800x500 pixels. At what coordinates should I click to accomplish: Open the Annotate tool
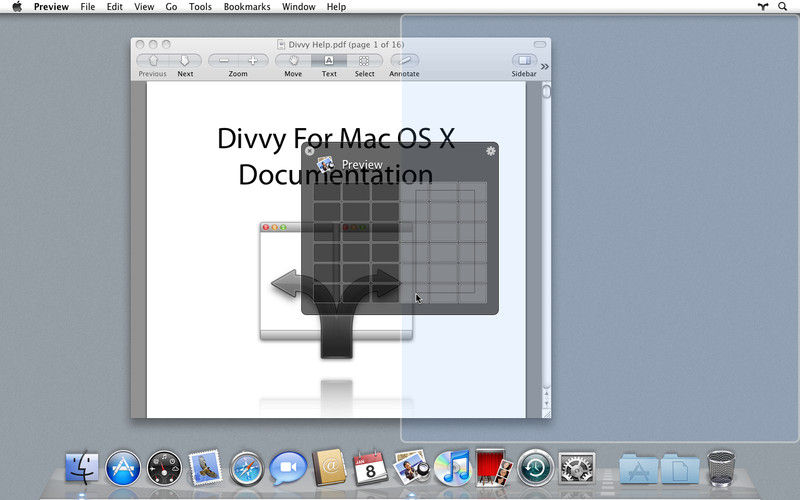point(405,61)
